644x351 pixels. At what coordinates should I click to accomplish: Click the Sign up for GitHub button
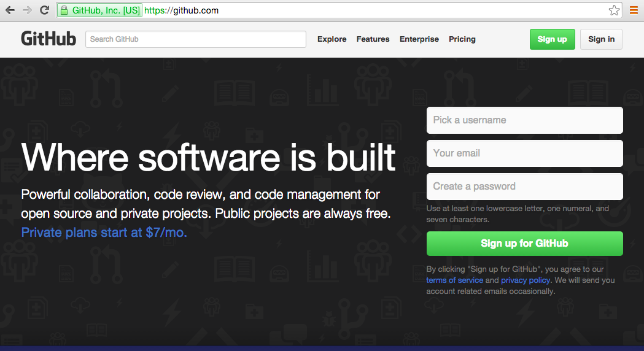(x=524, y=244)
